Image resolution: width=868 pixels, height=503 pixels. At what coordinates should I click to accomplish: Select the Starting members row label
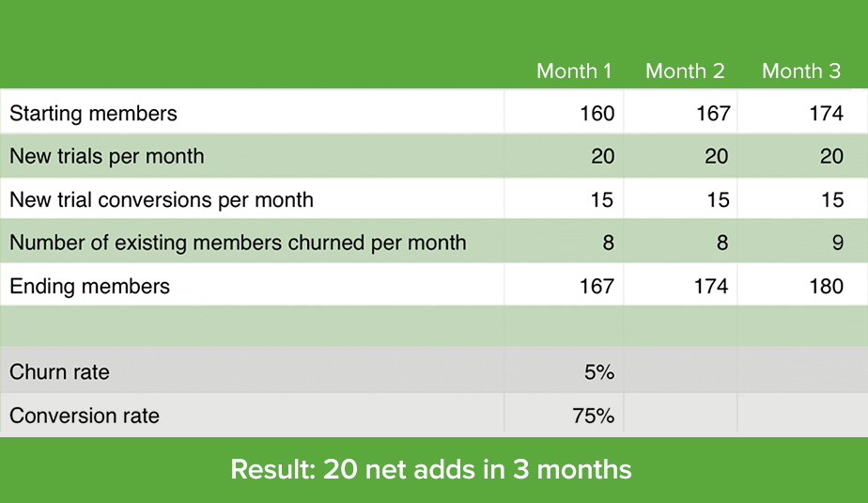pyautogui.click(x=93, y=114)
